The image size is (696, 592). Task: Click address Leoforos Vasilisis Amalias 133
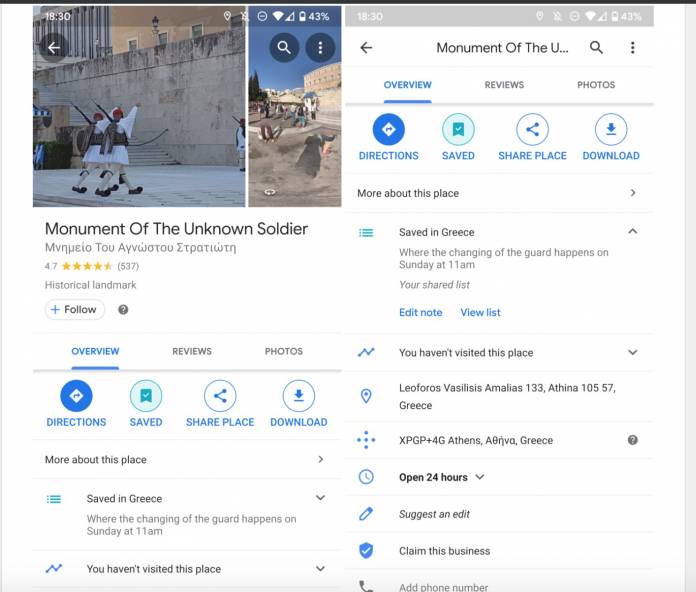[x=507, y=396]
